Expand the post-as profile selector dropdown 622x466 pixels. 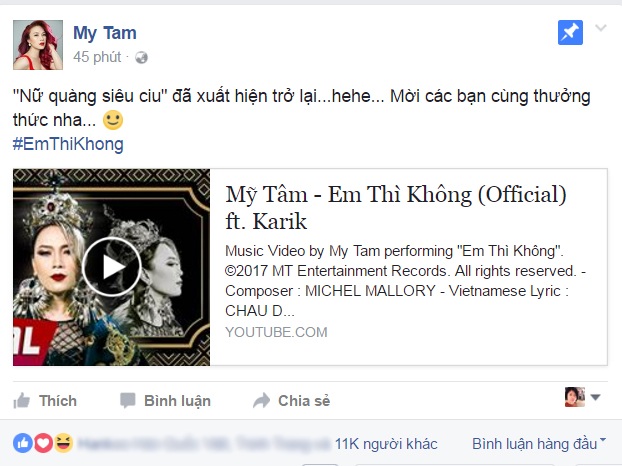(582, 397)
